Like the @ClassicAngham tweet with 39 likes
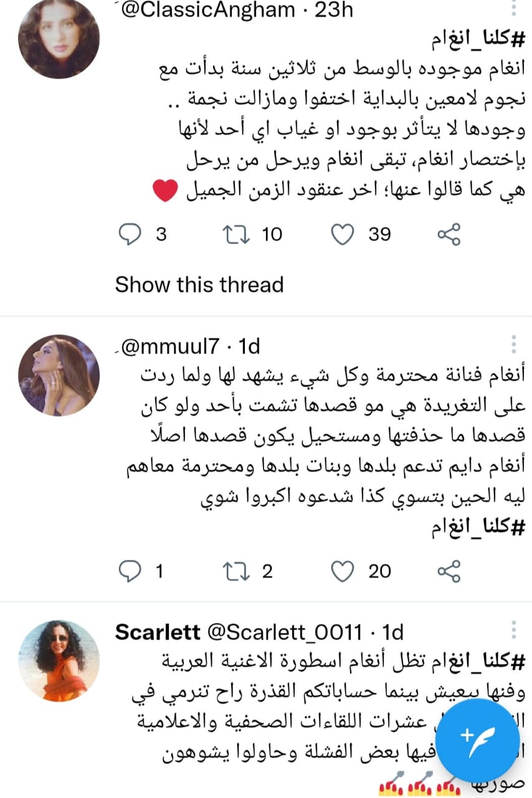The height and width of the screenshot is (798, 532). pos(341,234)
